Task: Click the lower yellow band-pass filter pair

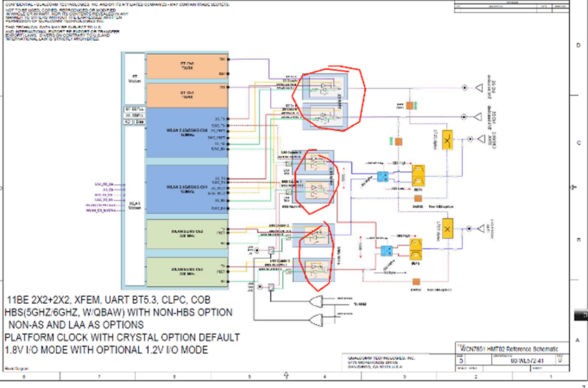Action: click(416, 250)
